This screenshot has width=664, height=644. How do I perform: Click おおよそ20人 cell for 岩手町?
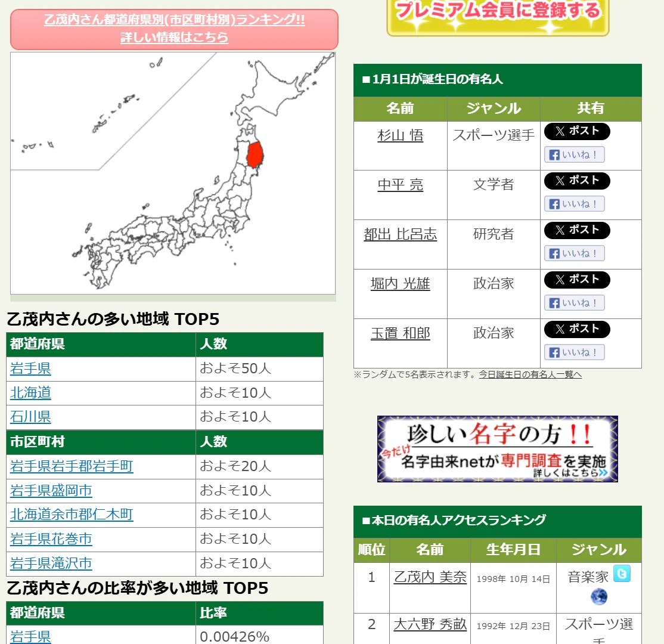click(x=259, y=466)
